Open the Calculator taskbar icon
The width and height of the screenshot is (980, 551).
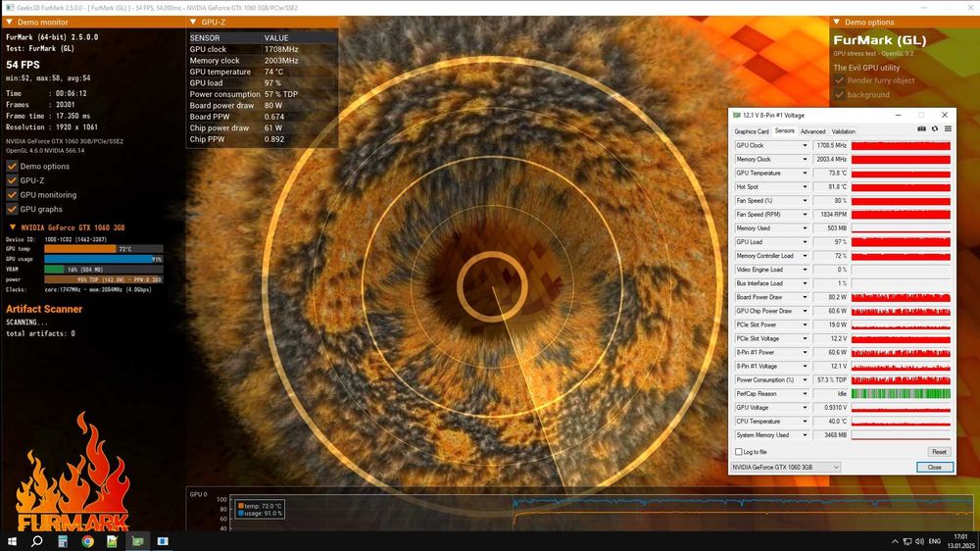(x=63, y=541)
